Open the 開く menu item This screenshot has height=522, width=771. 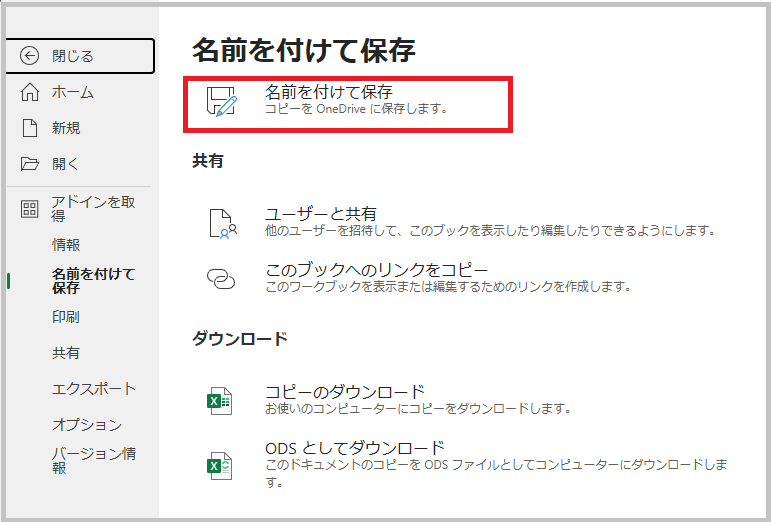81,164
